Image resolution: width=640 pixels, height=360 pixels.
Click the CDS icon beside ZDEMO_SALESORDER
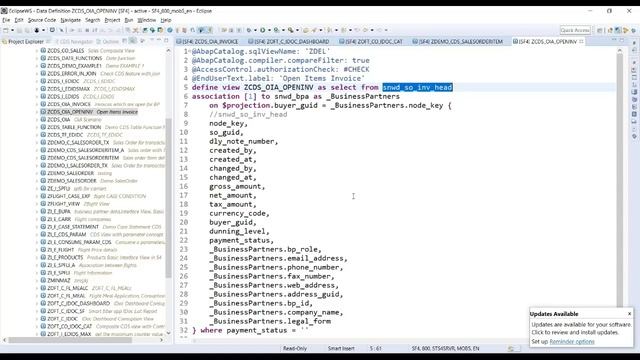tap(43, 181)
